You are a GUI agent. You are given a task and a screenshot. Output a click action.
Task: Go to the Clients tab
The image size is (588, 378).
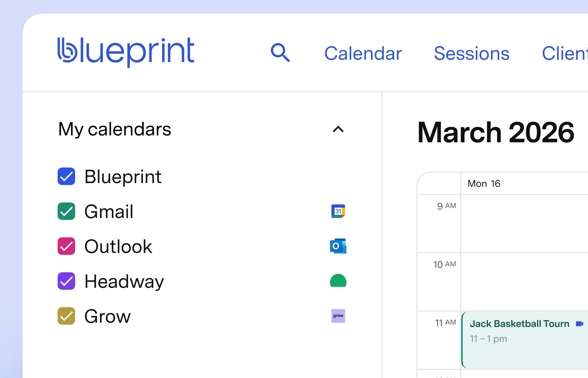click(565, 53)
